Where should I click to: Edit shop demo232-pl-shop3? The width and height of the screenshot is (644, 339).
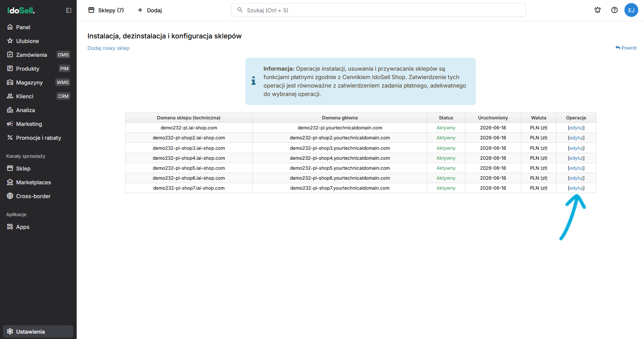coord(576,148)
